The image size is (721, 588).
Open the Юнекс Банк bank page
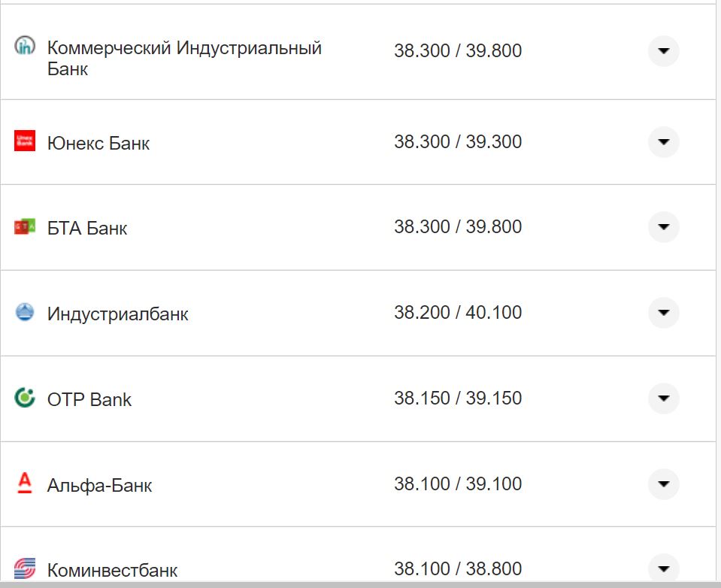(x=98, y=143)
